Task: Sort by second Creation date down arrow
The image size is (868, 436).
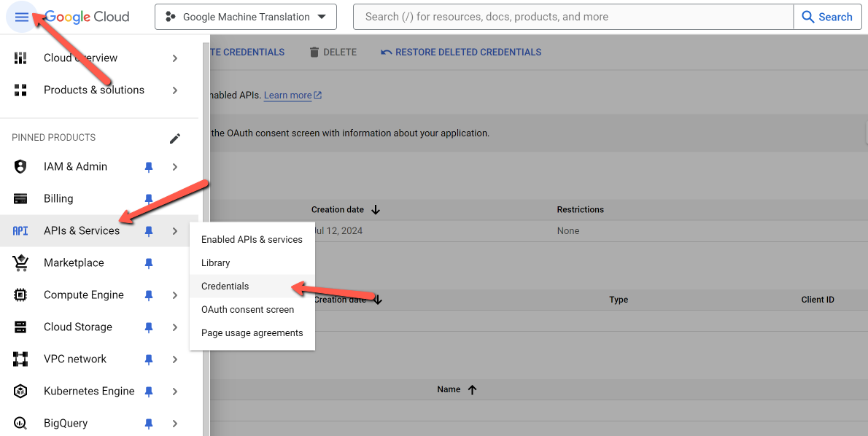Action: [x=378, y=300]
